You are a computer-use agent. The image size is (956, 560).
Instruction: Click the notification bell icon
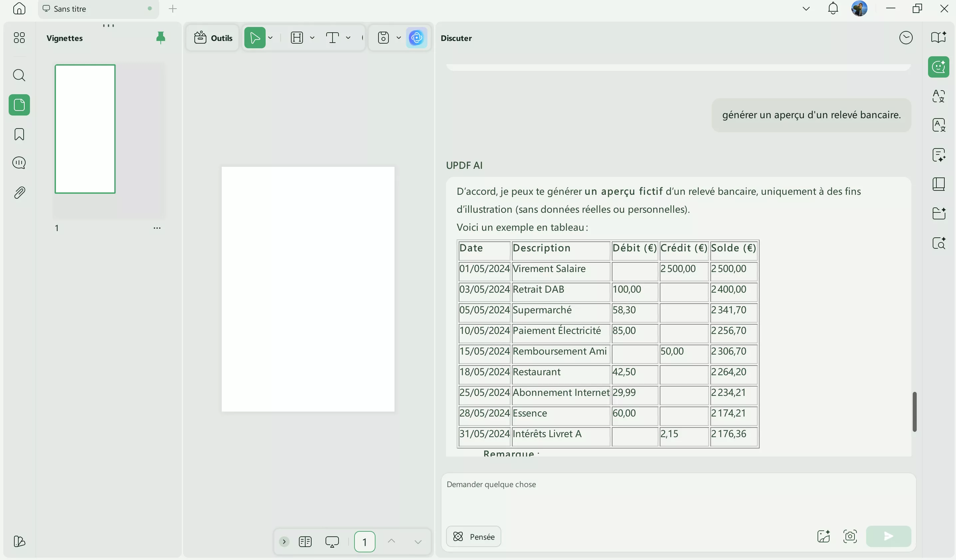click(833, 8)
